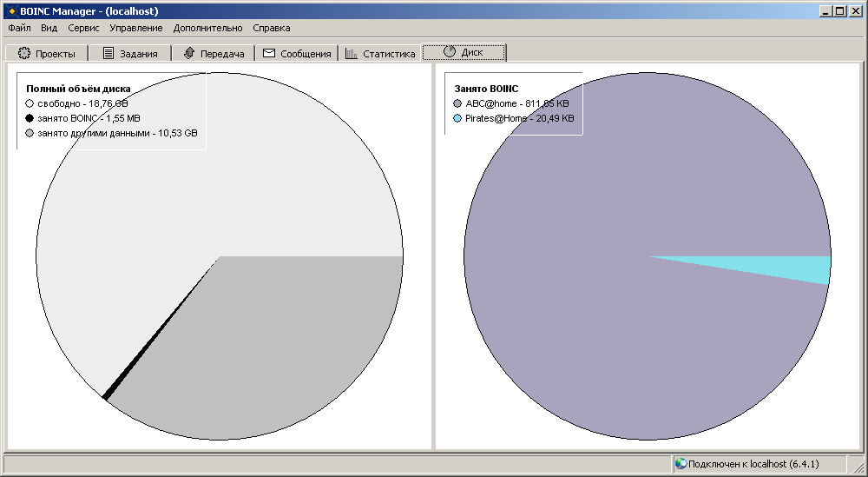Open the Вид menu
Screen dimensions: 868x477
pos(49,28)
